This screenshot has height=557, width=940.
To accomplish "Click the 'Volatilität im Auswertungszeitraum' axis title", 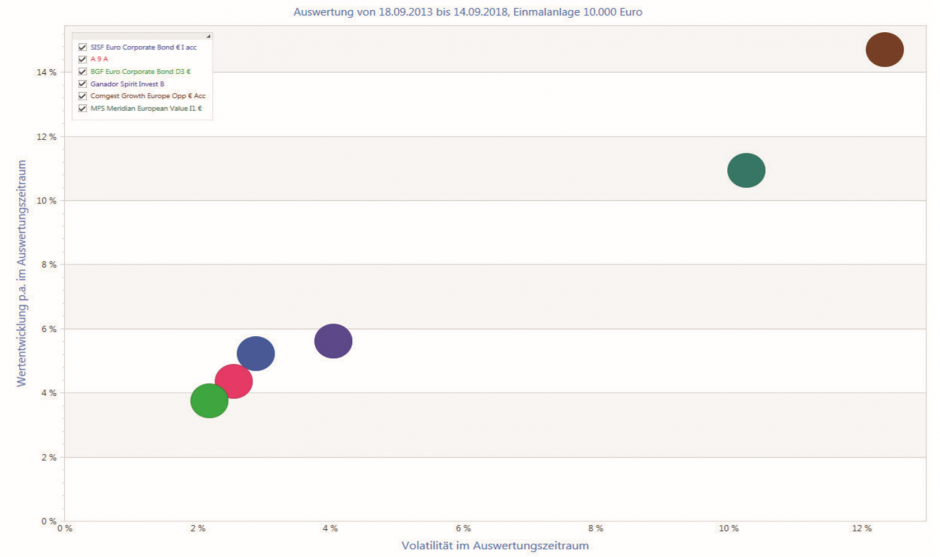I will pos(495,546).
